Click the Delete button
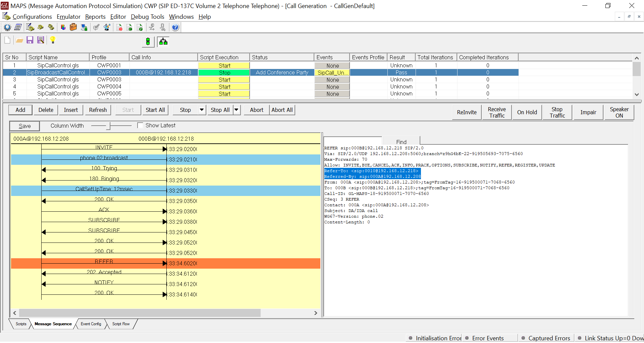The width and height of the screenshot is (644, 343). (46, 110)
